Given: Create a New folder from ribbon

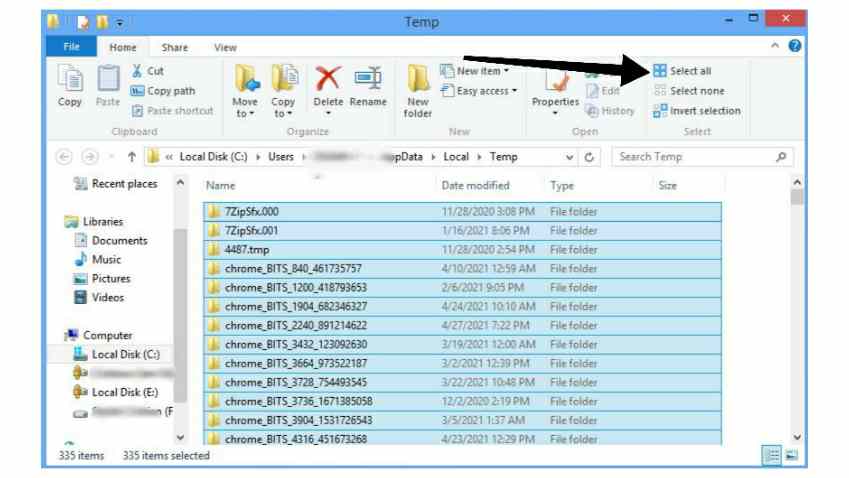Looking at the screenshot, I should pos(418,91).
